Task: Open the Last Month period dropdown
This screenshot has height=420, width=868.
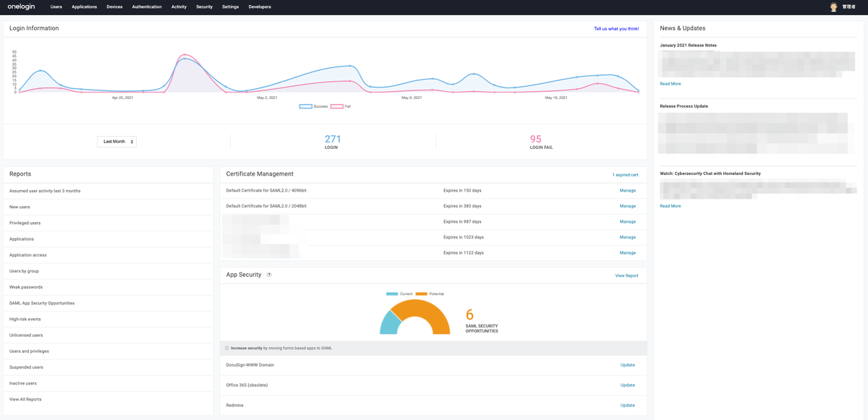Action: tap(117, 142)
